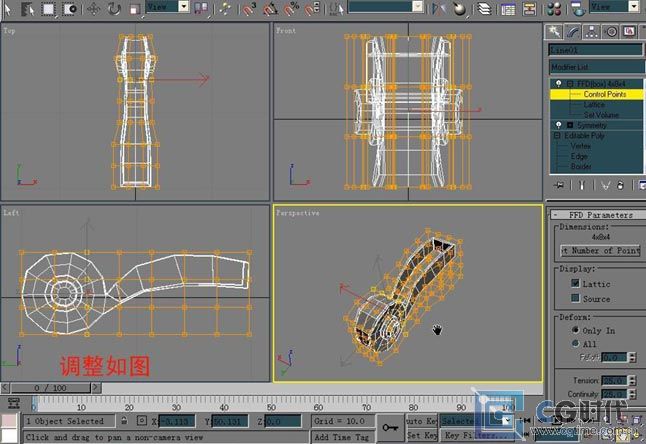
Task: Click the Align tool icon
Action: click(459, 9)
